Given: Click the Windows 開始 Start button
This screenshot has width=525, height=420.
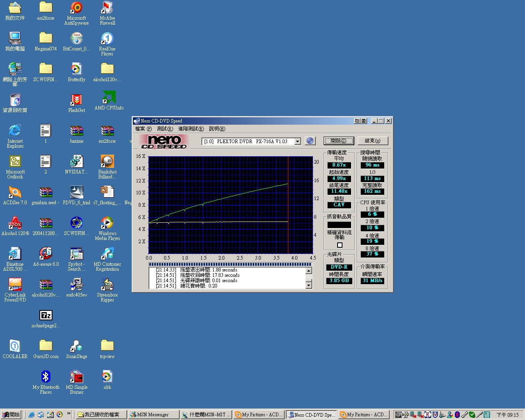Looking at the screenshot, I should pos(11,415).
